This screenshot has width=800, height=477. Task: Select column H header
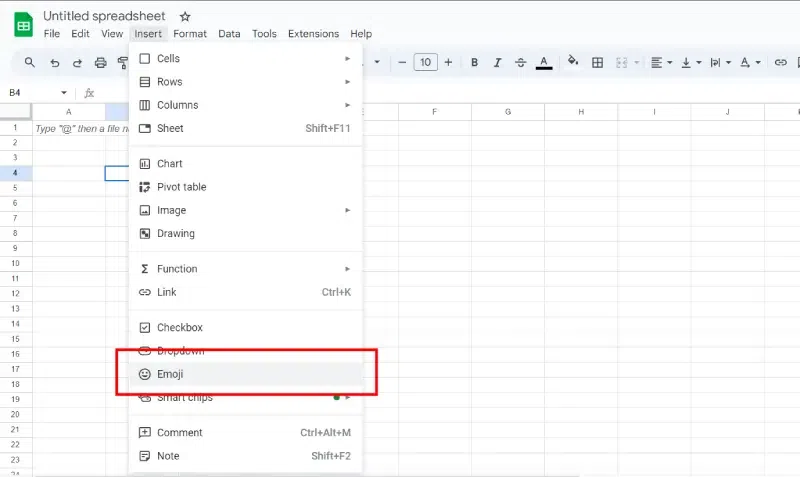(581, 112)
